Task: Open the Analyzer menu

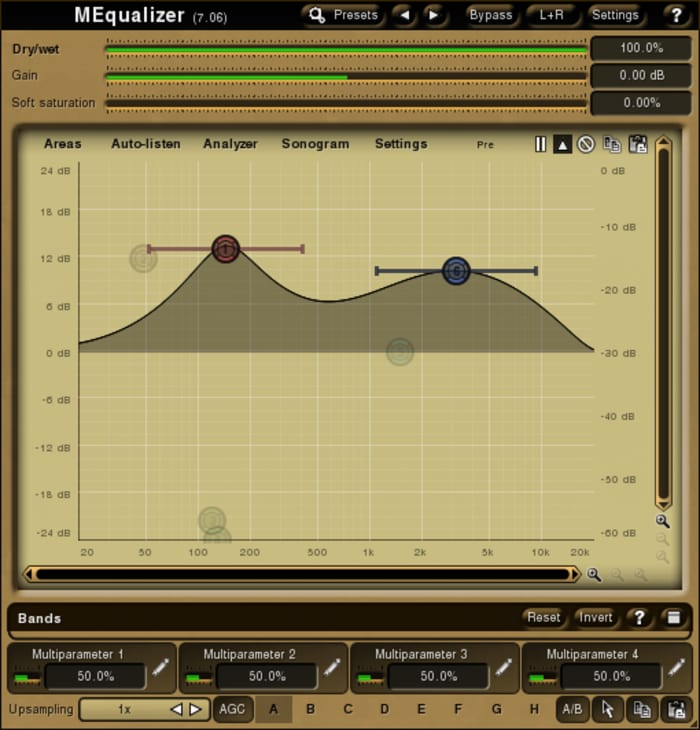Action: [x=230, y=144]
